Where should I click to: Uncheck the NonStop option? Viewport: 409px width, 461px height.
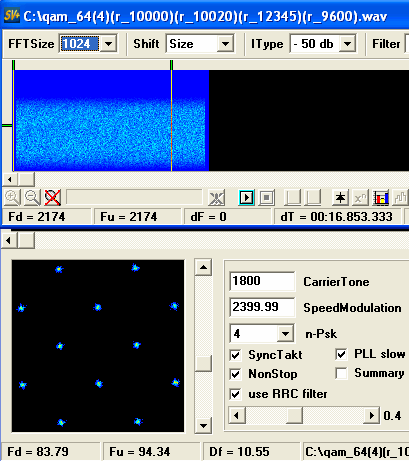point(235,374)
